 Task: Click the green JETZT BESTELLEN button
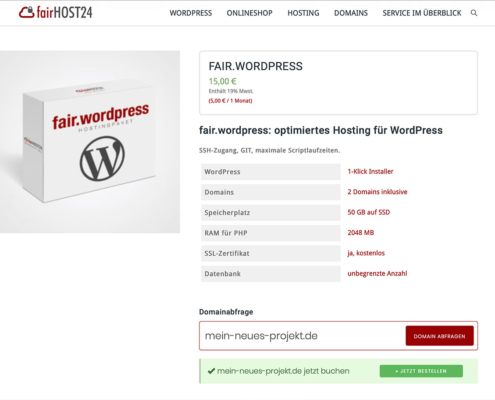click(x=421, y=371)
